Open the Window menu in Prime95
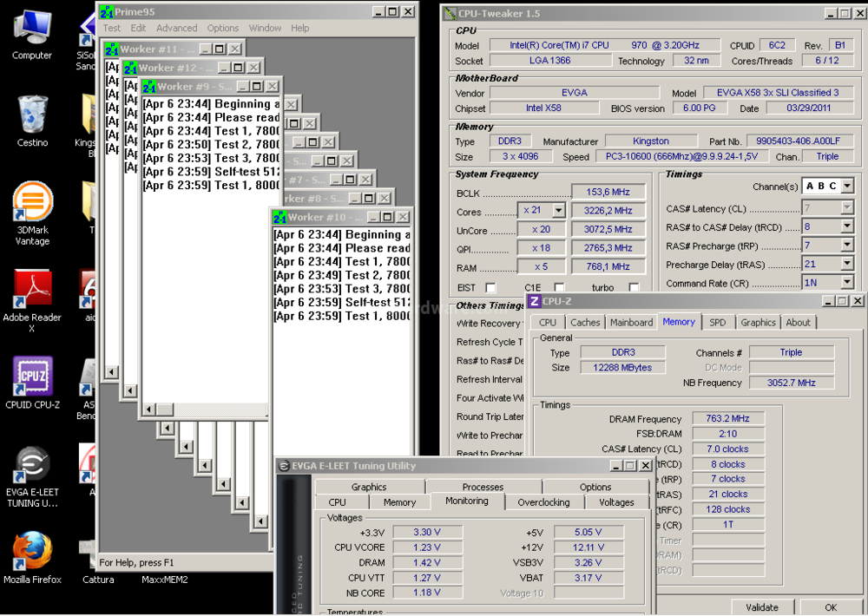Screen dimensions: 868x616 click(265, 29)
